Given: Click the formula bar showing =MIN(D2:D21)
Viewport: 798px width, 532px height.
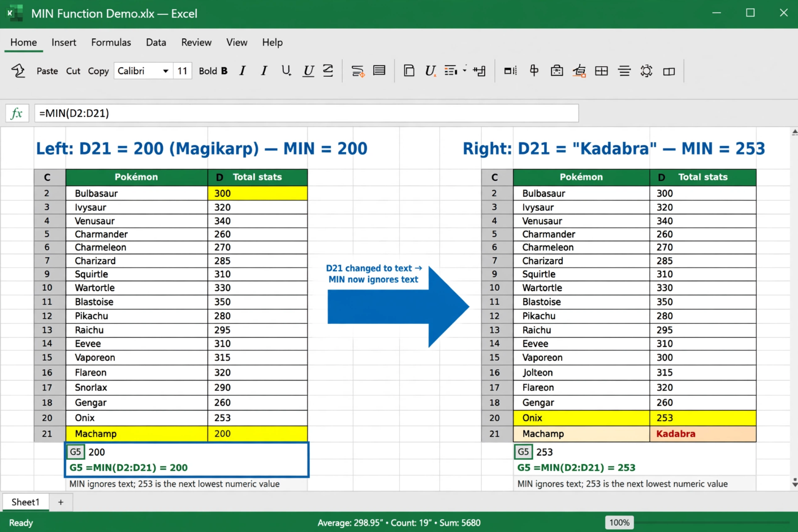Looking at the screenshot, I should [x=307, y=113].
